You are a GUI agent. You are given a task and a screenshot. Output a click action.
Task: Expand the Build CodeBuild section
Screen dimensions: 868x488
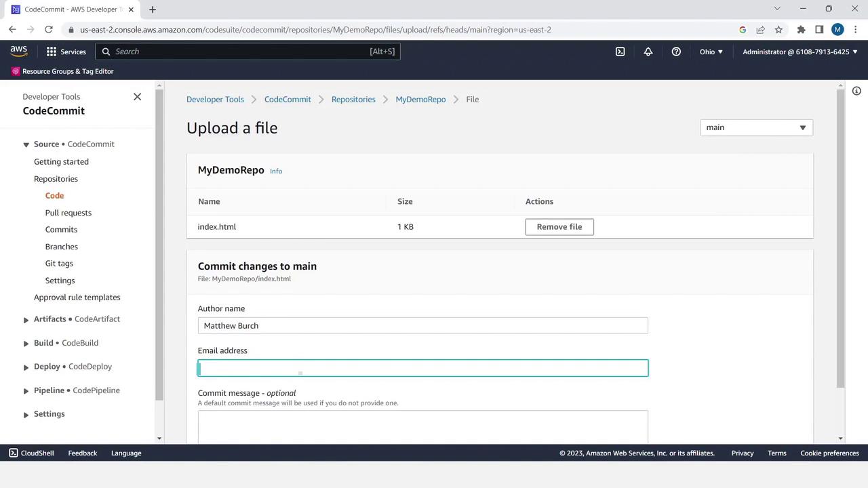coord(26,344)
